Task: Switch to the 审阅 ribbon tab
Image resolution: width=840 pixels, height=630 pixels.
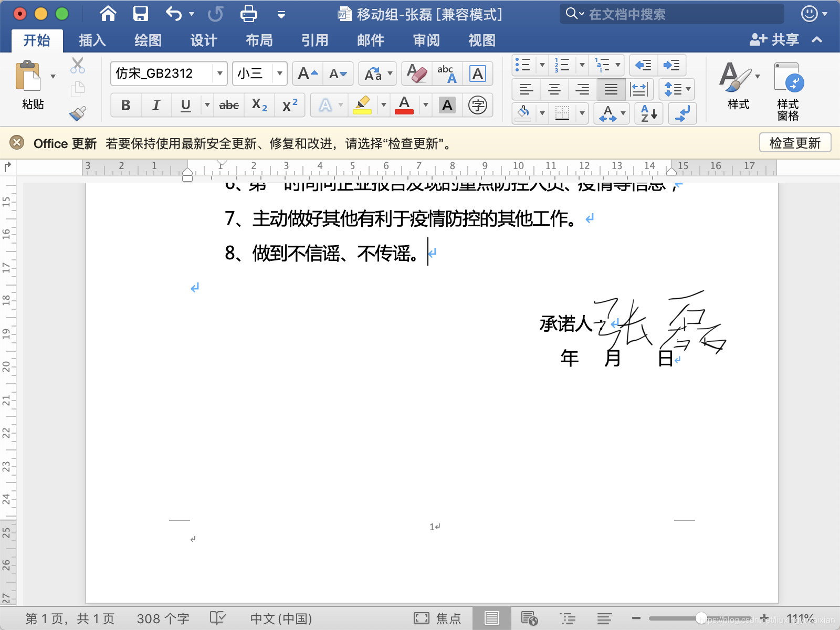Action: [x=425, y=40]
